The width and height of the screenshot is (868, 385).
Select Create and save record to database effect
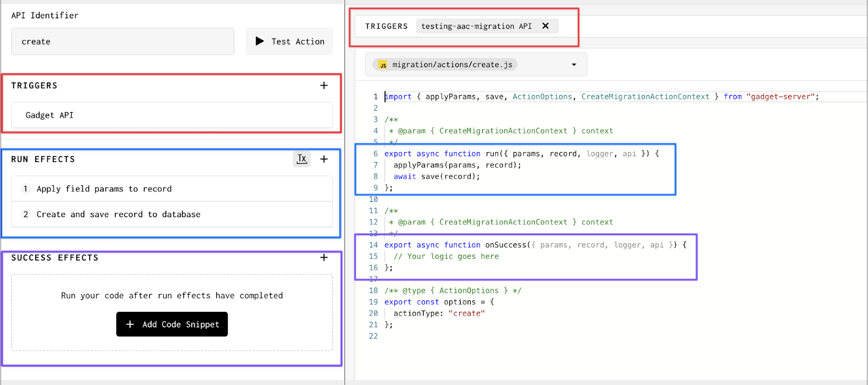click(x=172, y=214)
